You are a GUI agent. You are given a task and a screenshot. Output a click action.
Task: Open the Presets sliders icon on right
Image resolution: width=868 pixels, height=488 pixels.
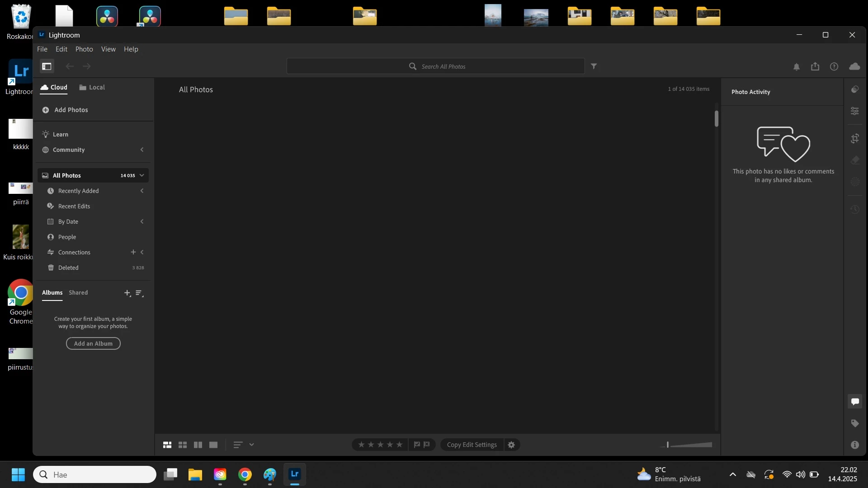coord(854,111)
